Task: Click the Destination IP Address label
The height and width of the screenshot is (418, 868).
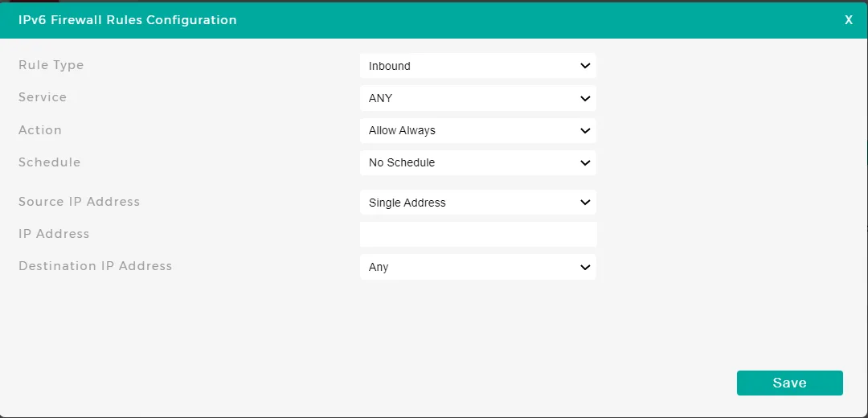Action: click(x=96, y=266)
